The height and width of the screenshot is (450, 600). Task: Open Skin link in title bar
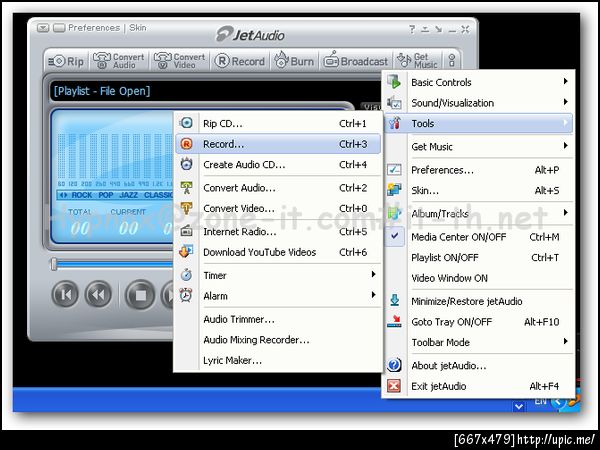pyautogui.click(x=138, y=28)
